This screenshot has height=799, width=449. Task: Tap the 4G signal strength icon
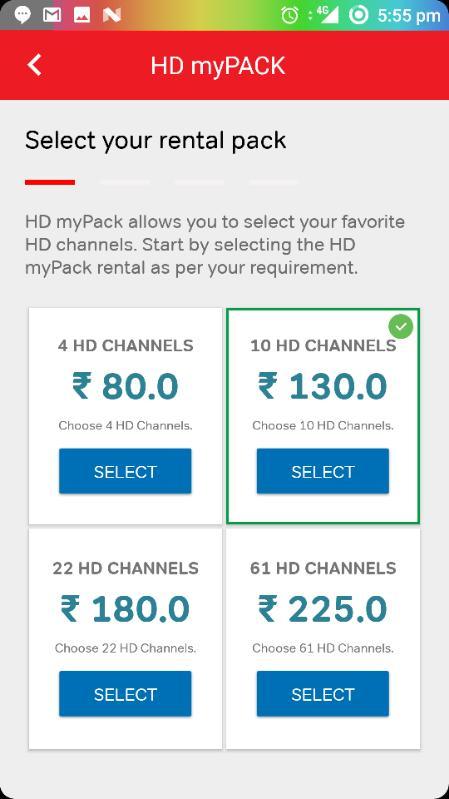328,15
